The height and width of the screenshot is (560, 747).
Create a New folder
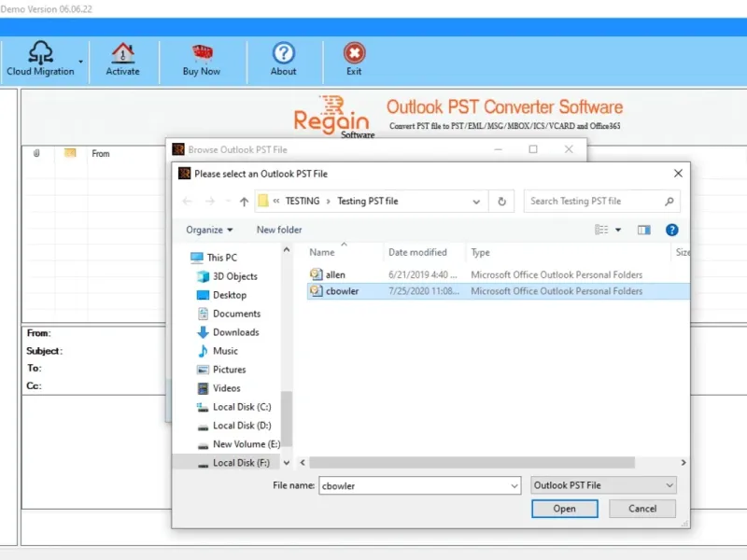coord(279,230)
